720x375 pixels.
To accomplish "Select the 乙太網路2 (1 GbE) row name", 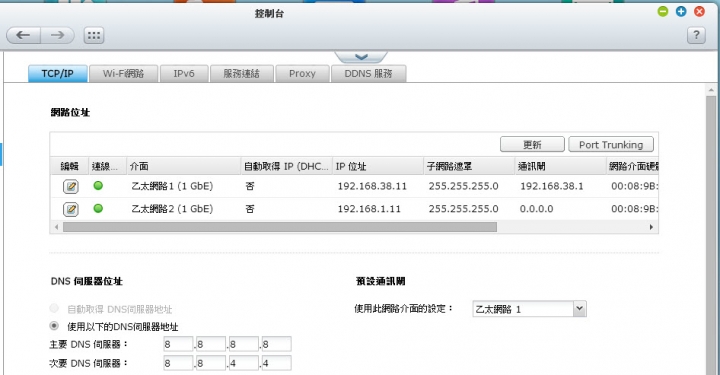I will [172, 209].
